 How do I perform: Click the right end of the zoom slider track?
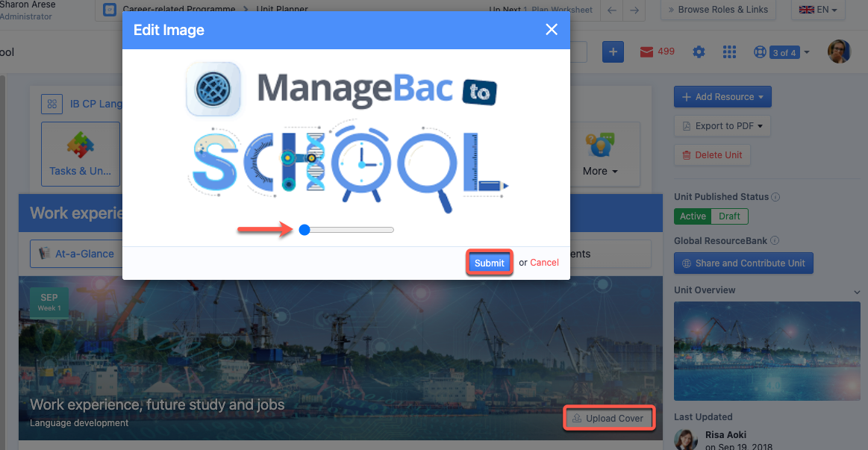pos(391,230)
